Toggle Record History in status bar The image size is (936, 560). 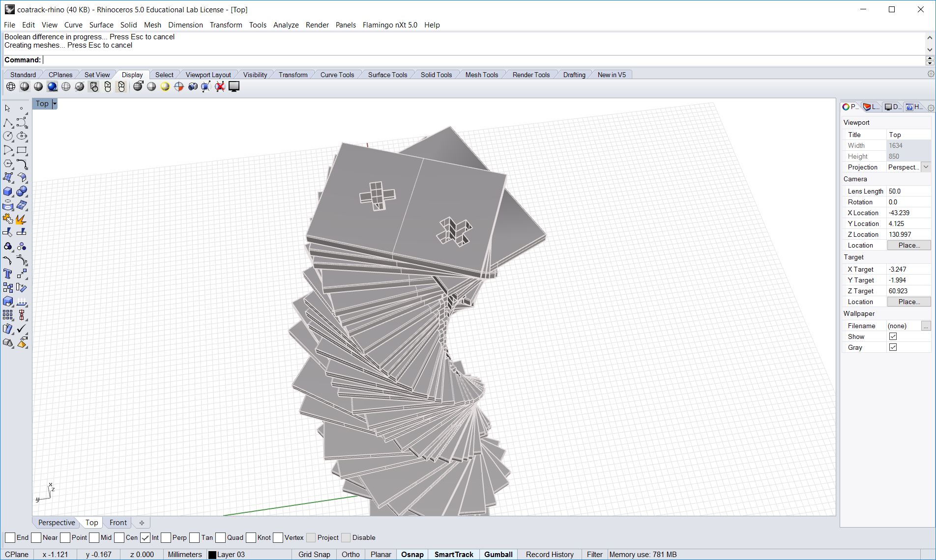click(x=550, y=555)
